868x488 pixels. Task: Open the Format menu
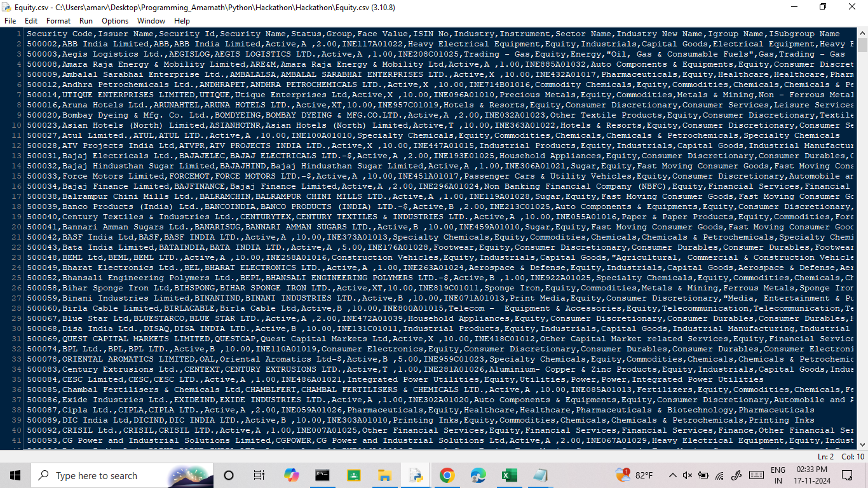[58, 21]
